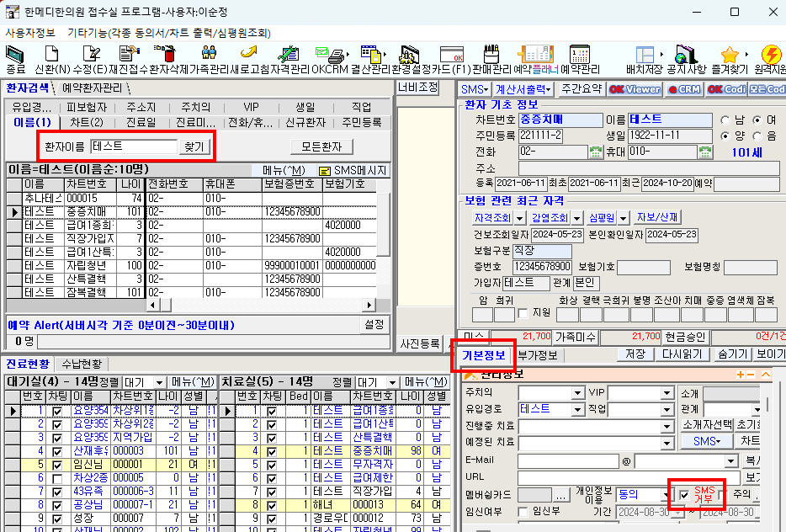The width and height of the screenshot is (786, 532).
Task: Expand the arrow next to 감염조회
Action: click(577, 218)
